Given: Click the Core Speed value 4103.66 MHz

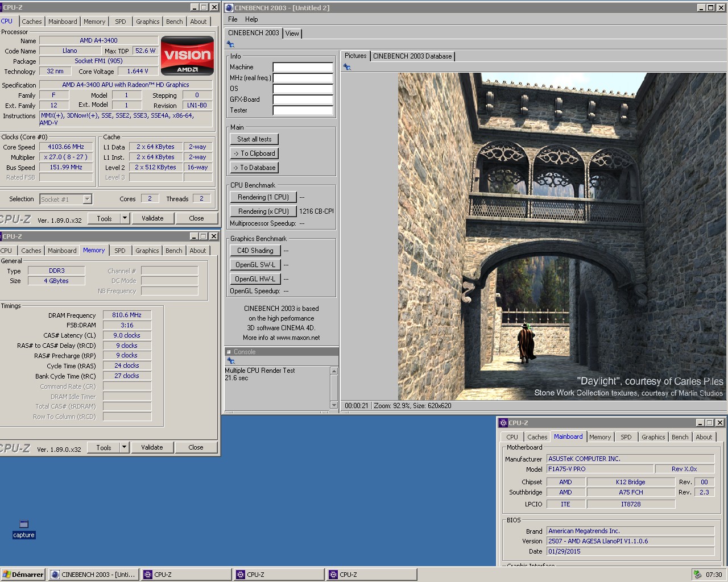Looking at the screenshot, I should coord(66,147).
